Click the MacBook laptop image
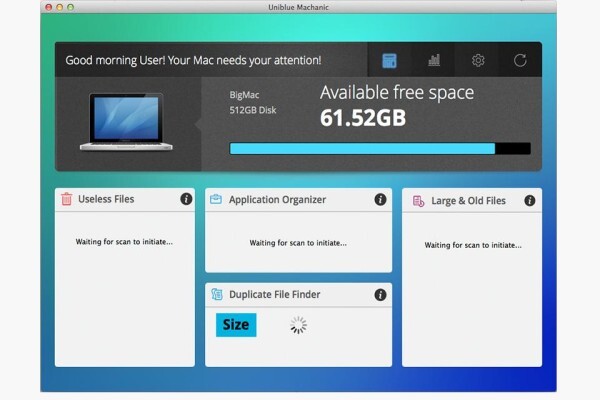 (126, 122)
